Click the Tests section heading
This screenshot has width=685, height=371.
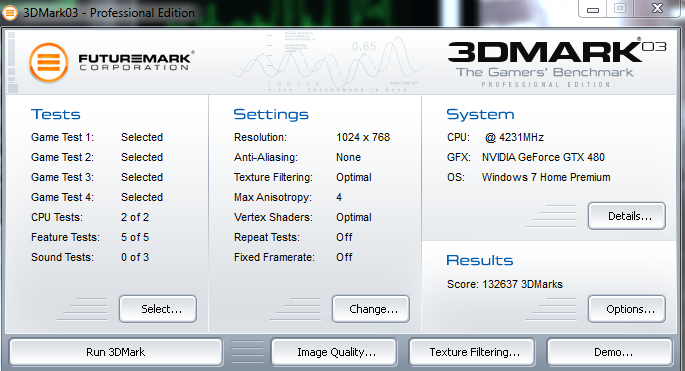[55, 114]
